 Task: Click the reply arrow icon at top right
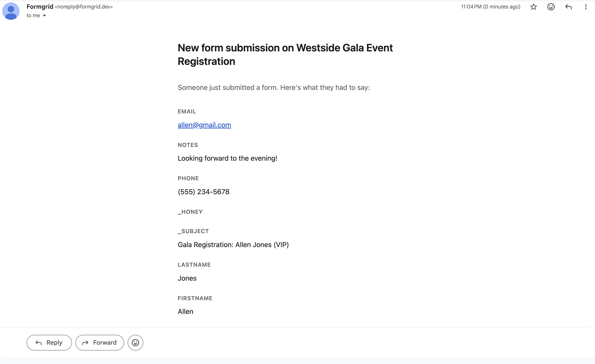tap(568, 7)
